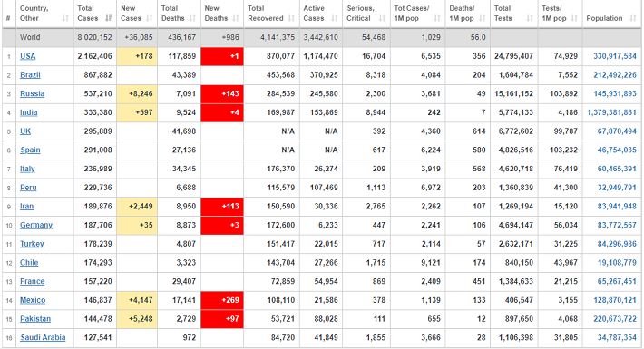
Task: Select Iran new deaths cell +113
Action: tap(222, 206)
